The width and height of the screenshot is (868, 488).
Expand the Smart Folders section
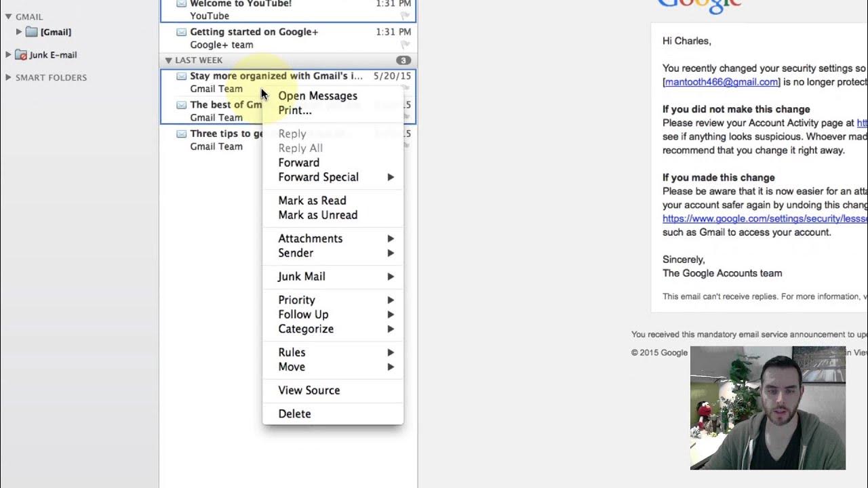(9, 77)
